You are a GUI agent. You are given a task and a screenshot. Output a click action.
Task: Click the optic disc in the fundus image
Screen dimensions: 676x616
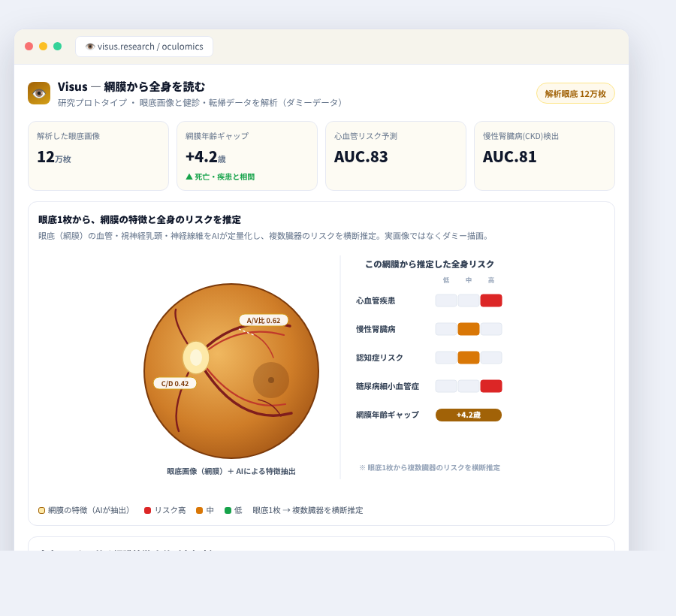click(x=196, y=358)
